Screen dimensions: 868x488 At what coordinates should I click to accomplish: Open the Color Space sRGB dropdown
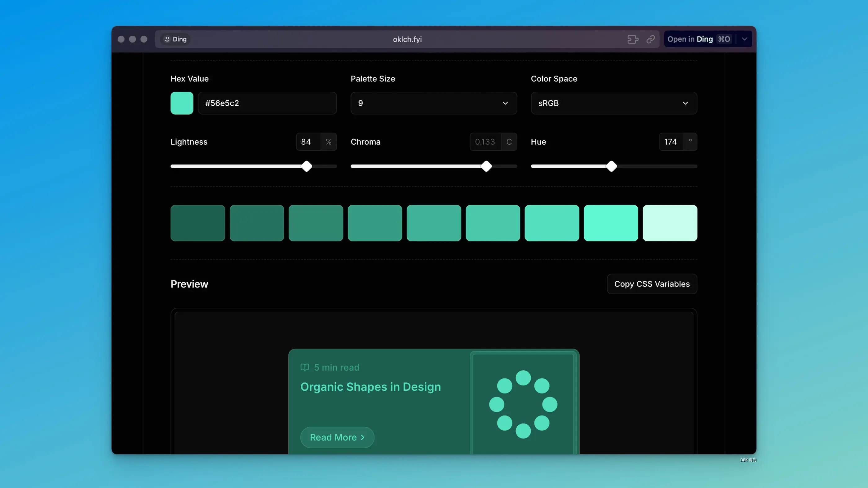point(614,103)
